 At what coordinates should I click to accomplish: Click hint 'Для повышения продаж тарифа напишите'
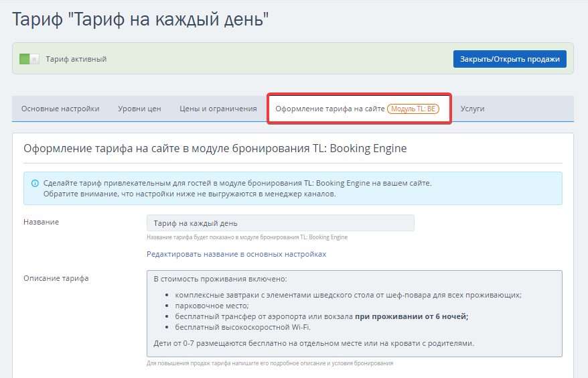tap(270, 363)
